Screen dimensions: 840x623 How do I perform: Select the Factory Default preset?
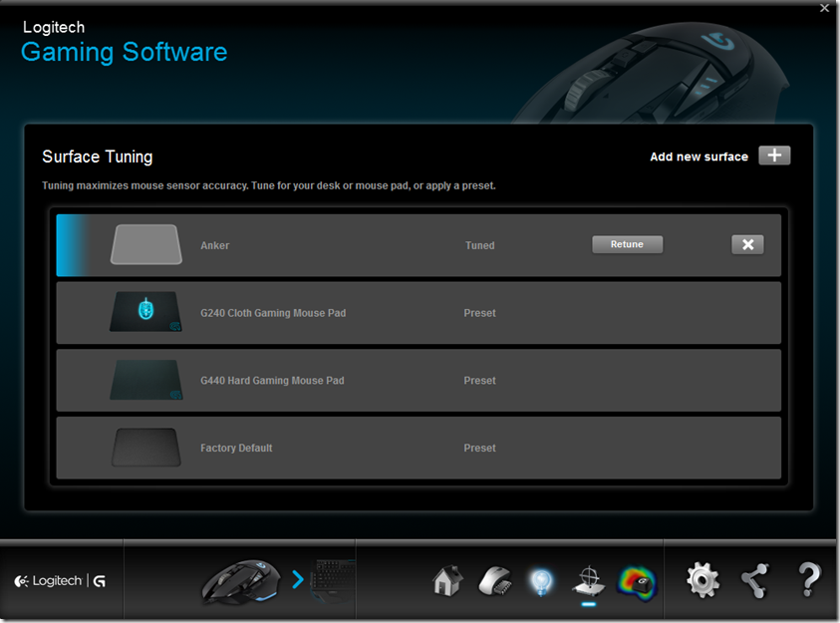pyautogui.click(x=419, y=448)
